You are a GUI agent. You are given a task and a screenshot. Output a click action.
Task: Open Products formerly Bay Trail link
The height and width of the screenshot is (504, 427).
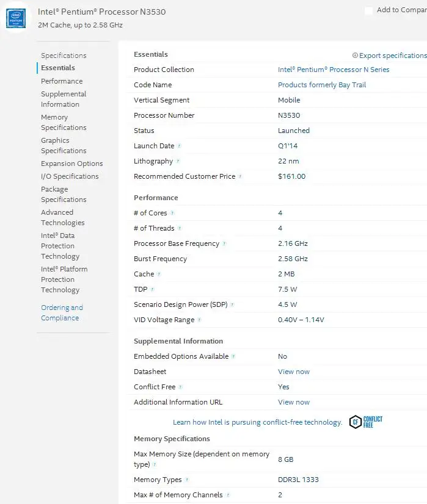pos(322,85)
